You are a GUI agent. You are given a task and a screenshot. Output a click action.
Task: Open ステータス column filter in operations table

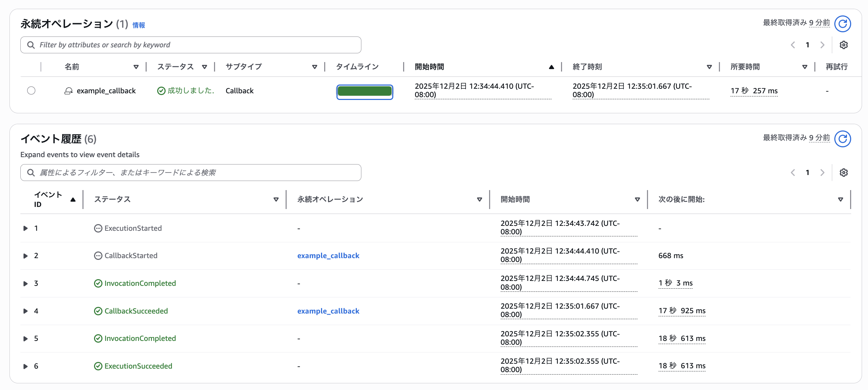click(x=205, y=67)
